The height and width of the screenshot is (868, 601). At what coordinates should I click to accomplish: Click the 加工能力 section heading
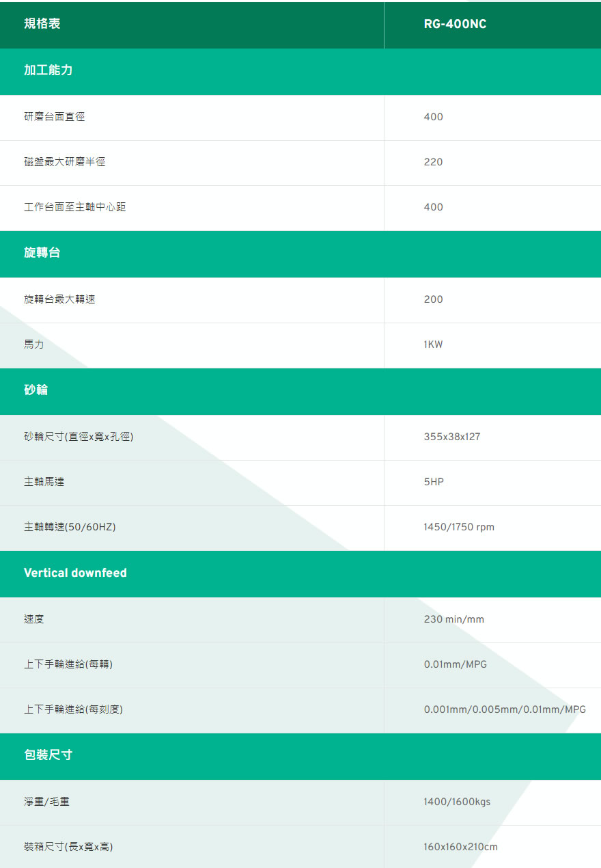tap(48, 70)
